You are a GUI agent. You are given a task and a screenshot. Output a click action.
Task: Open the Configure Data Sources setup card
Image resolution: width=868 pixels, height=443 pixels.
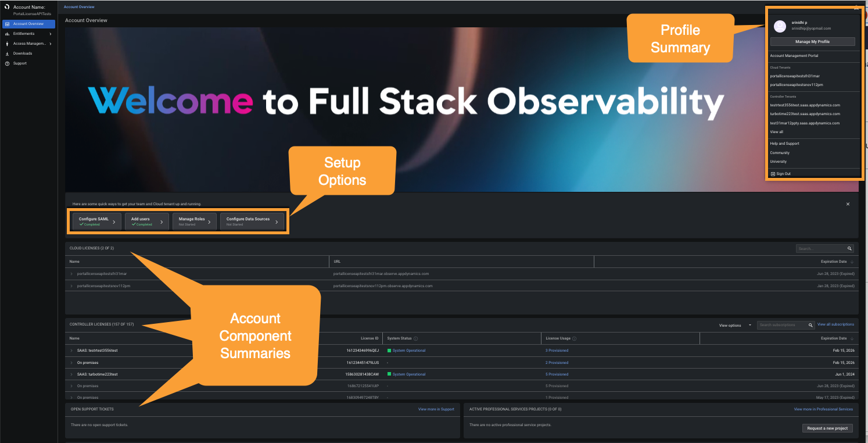click(252, 222)
